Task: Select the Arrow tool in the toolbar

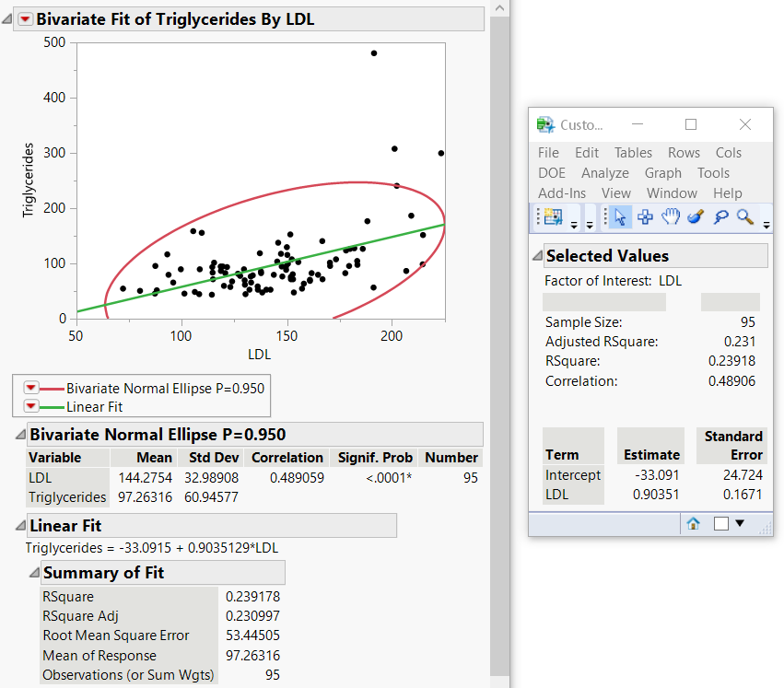Action: tap(619, 216)
